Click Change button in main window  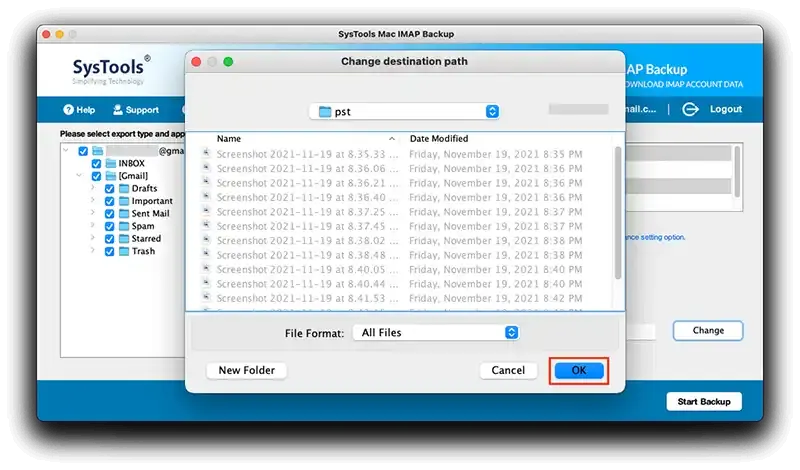click(x=708, y=331)
